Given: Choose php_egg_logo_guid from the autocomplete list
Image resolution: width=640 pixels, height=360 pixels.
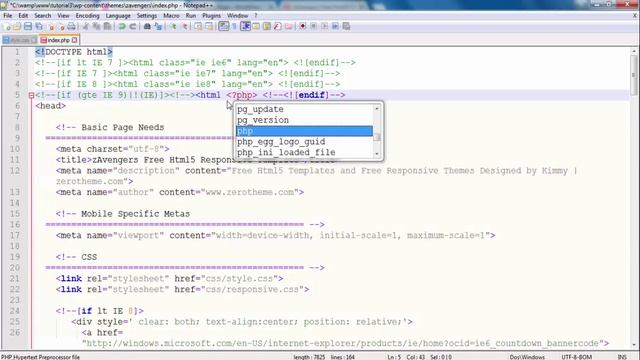Looking at the screenshot, I should (x=304, y=142).
